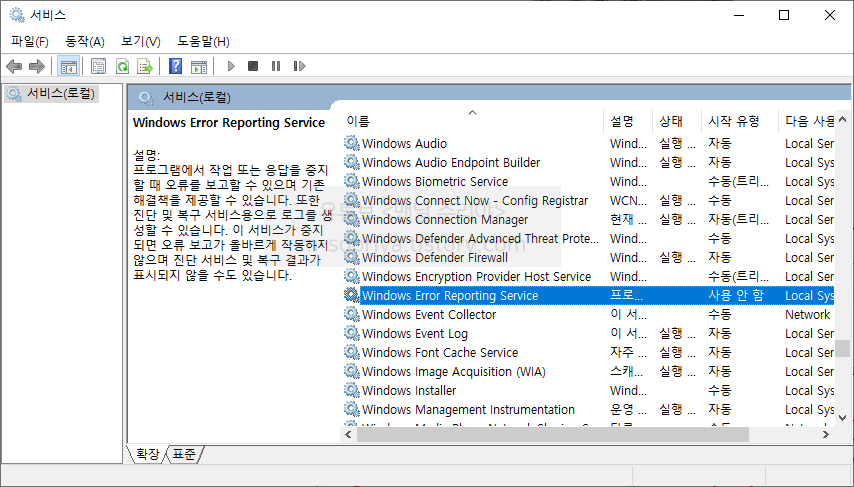This screenshot has height=487, width=854.
Task: Sort by the 설명 column header
Action: [x=628, y=121]
